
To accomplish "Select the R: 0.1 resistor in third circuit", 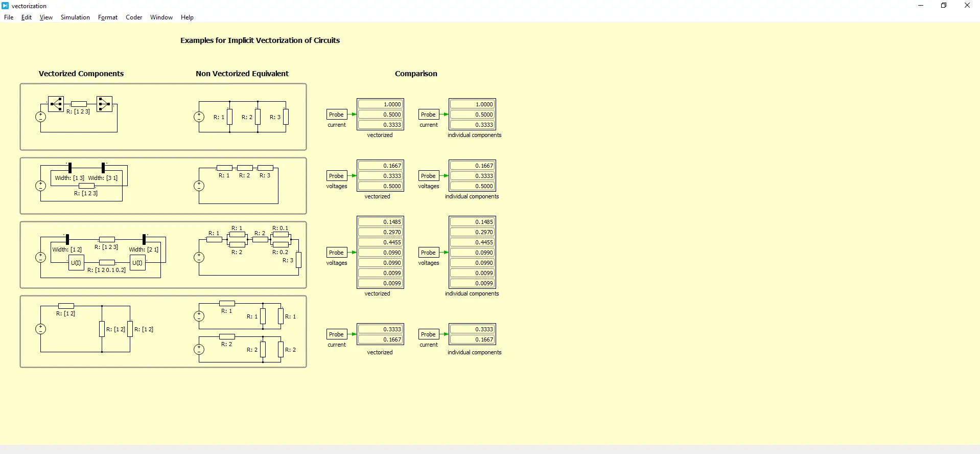I will (281, 235).
